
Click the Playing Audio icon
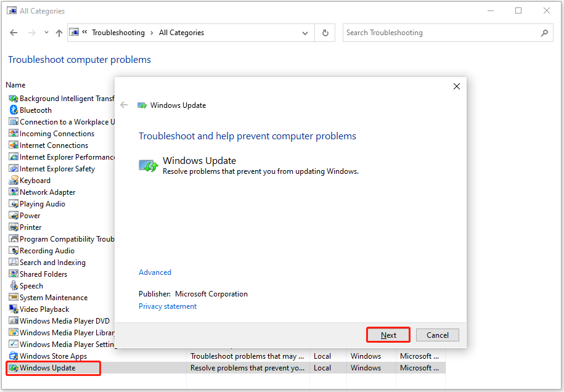click(x=14, y=203)
